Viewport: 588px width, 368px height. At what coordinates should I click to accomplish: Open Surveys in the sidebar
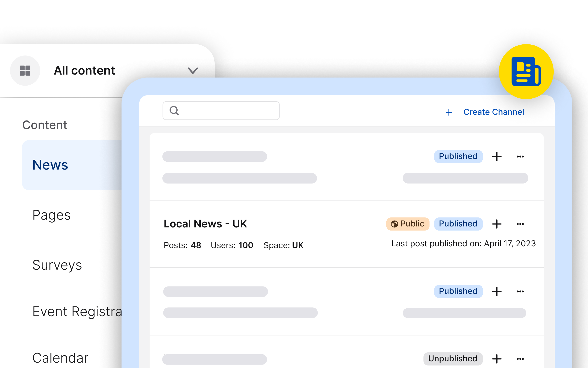(x=57, y=265)
